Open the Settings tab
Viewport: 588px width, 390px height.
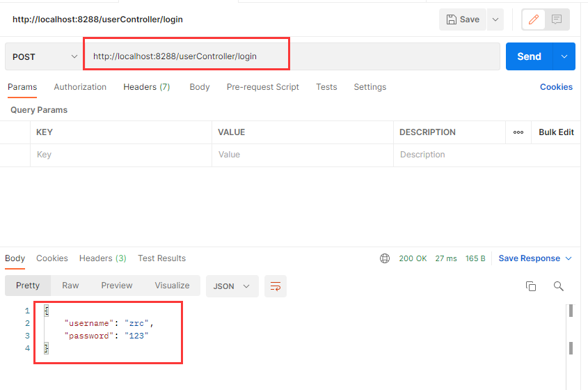(370, 87)
